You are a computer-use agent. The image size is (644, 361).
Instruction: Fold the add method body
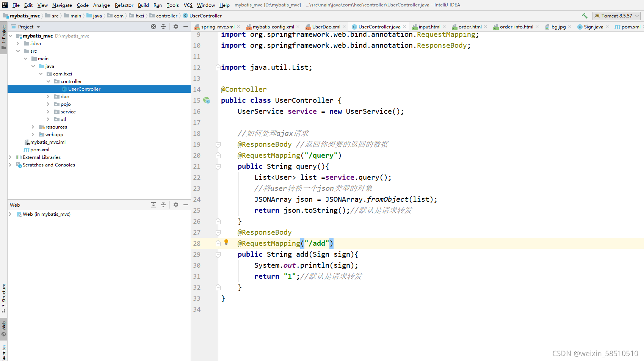click(x=218, y=254)
